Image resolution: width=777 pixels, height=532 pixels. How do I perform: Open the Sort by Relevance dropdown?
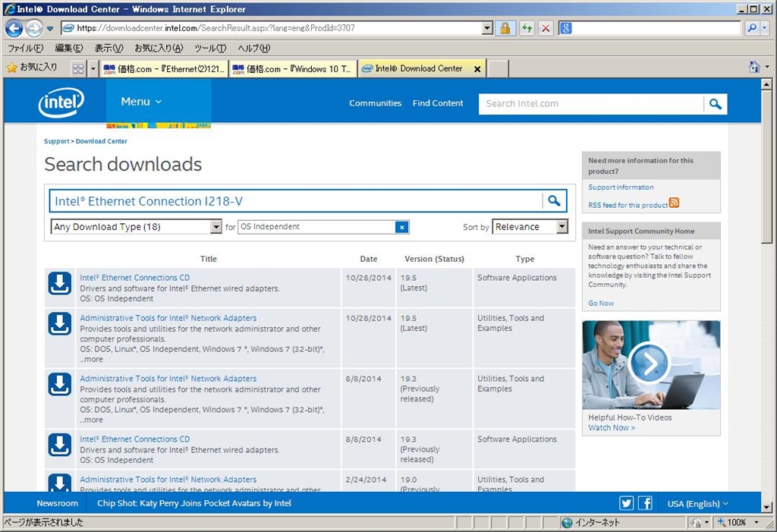(530, 227)
